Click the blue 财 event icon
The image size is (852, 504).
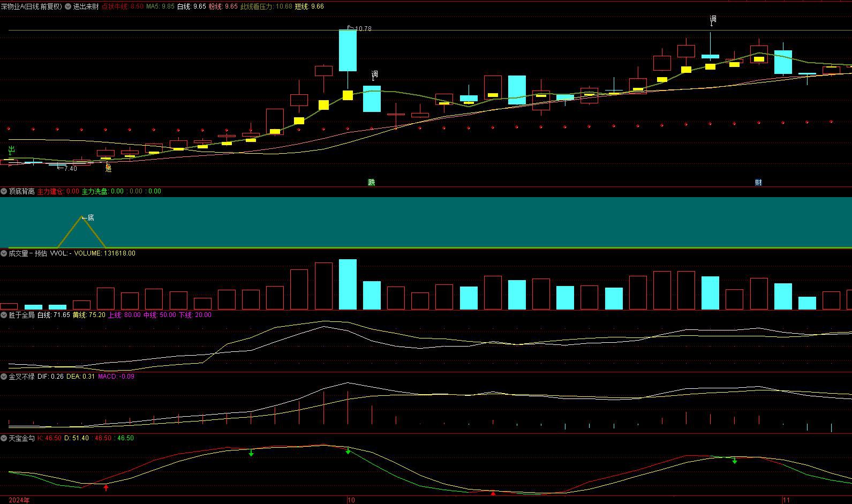coord(758,182)
